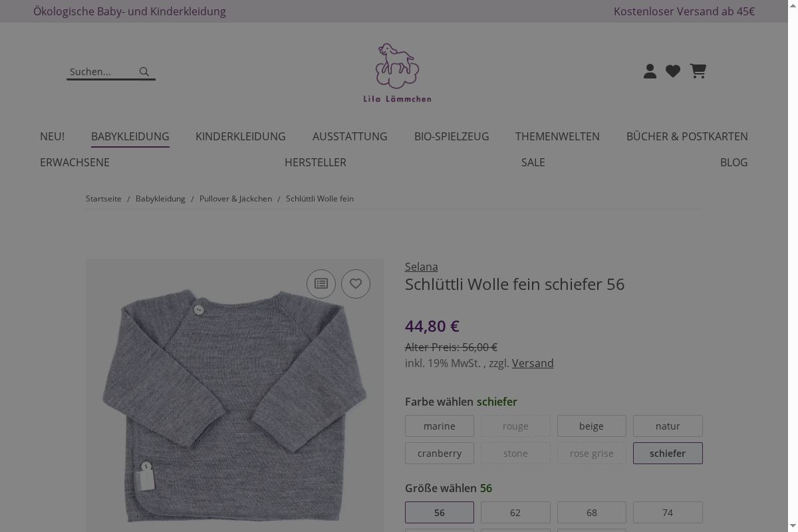798x532 pixels.
Task: Open the Kinderkleidung menu
Action: [241, 136]
